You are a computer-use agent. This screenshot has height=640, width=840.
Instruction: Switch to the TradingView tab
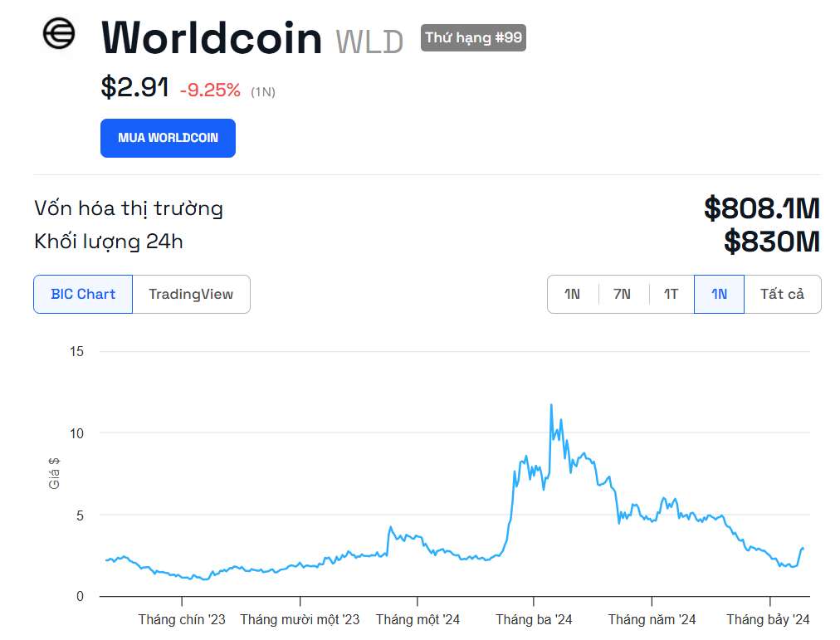tap(191, 294)
